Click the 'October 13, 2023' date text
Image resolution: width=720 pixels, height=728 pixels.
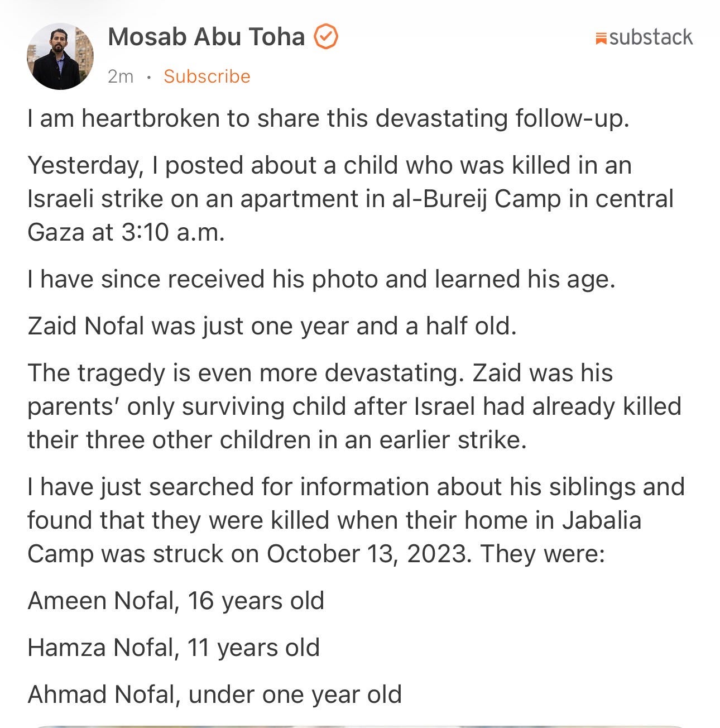coord(366,554)
